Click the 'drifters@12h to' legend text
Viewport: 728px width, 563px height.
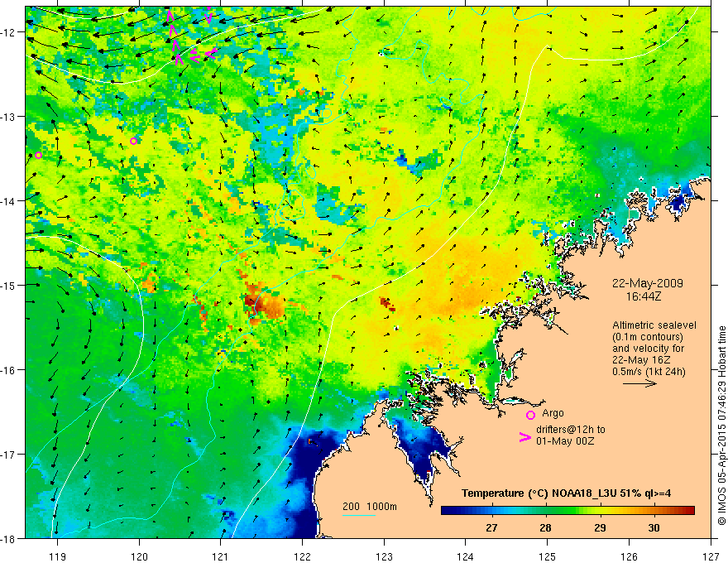pos(571,429)
